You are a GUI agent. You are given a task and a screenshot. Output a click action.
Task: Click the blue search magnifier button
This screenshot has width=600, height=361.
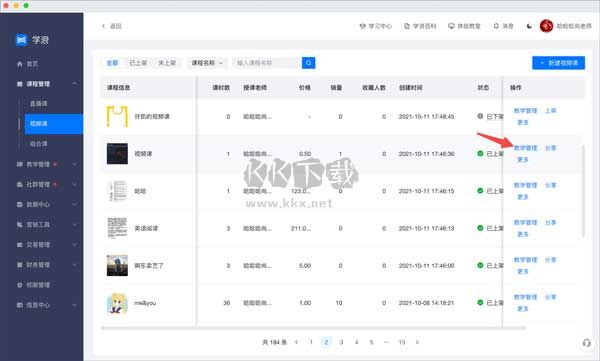[x=308, y=63]
